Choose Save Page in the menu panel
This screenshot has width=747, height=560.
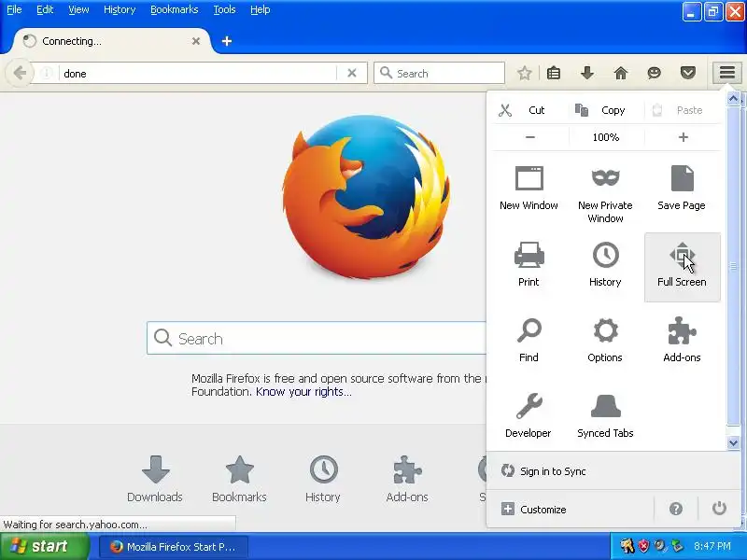click(682, 189)
